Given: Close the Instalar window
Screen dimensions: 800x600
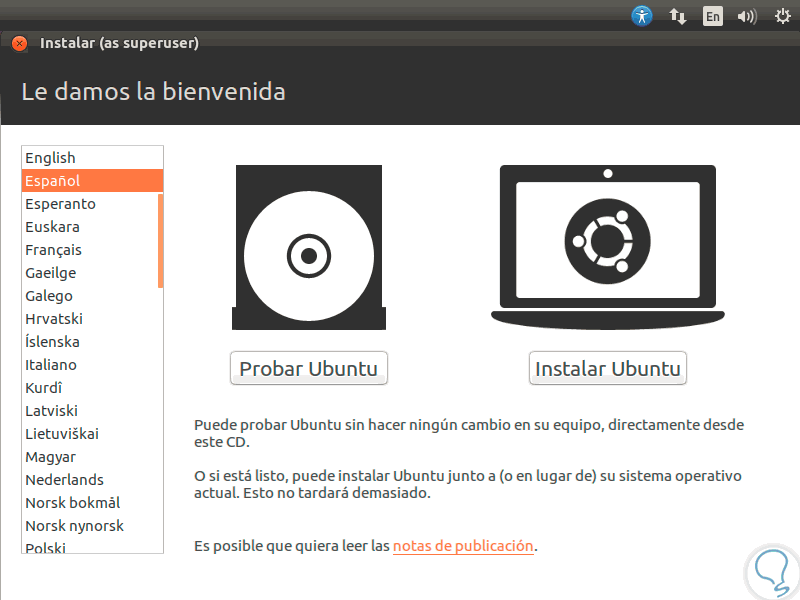Looking at the screenshot, I should pyautogui.click(x=19, y=43).
